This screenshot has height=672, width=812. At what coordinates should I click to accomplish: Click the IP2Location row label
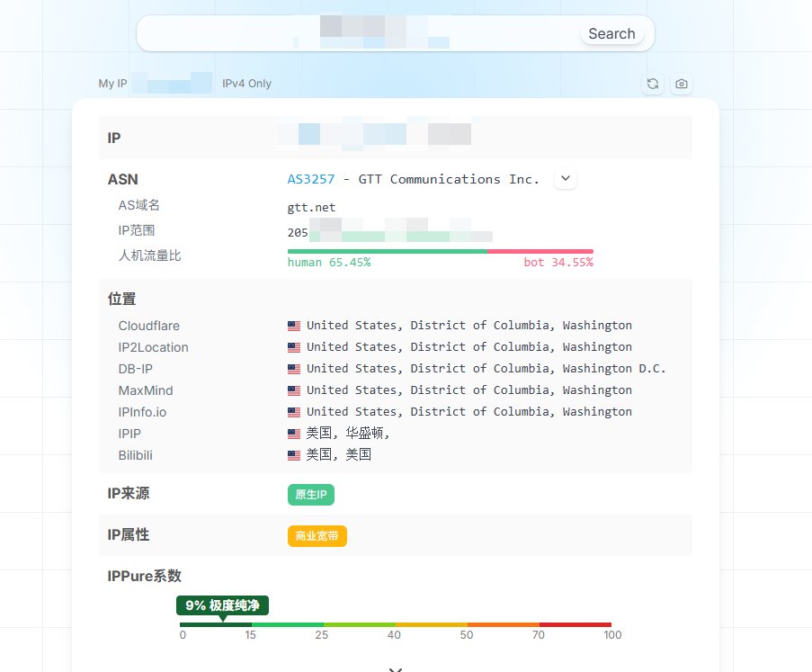coord(153,347)
